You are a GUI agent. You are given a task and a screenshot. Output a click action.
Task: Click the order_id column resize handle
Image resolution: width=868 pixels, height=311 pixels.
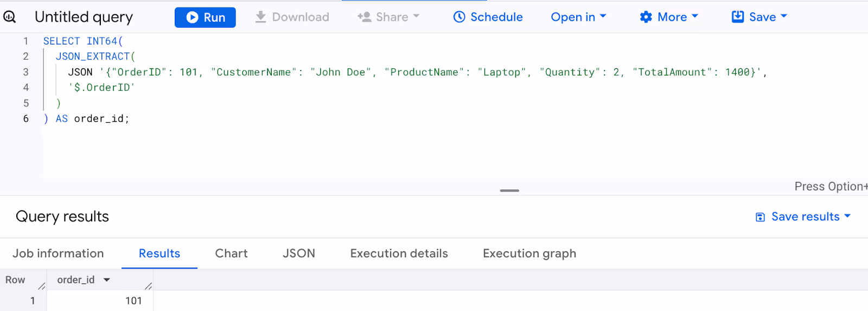point(148,285)
